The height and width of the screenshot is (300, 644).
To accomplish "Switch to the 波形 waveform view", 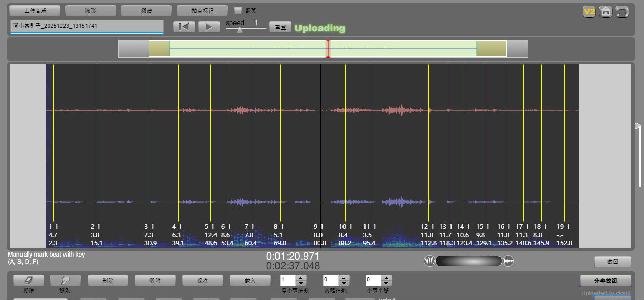I will click(91, 10).
